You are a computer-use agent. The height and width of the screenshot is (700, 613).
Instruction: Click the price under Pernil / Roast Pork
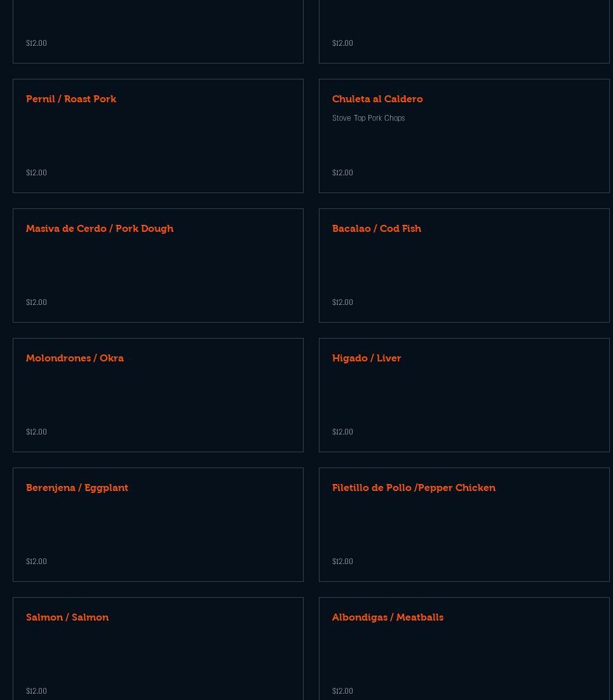36,173
